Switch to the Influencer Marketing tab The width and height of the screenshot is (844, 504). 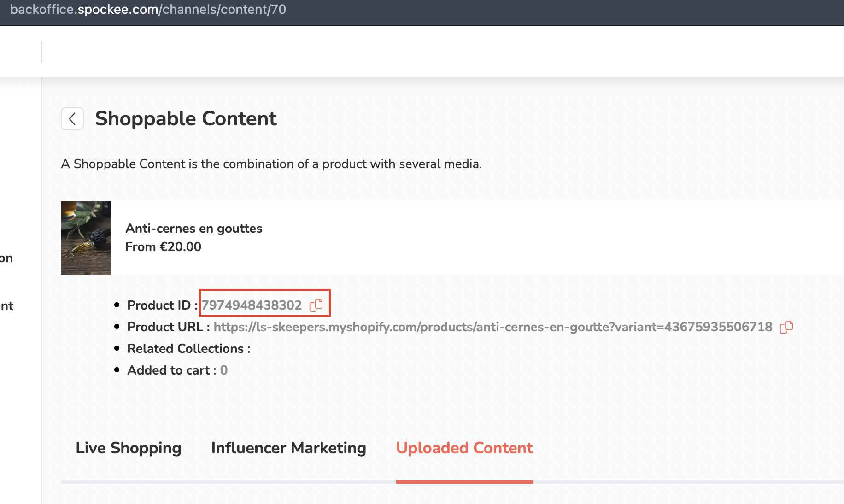click(x=288, y=448)
